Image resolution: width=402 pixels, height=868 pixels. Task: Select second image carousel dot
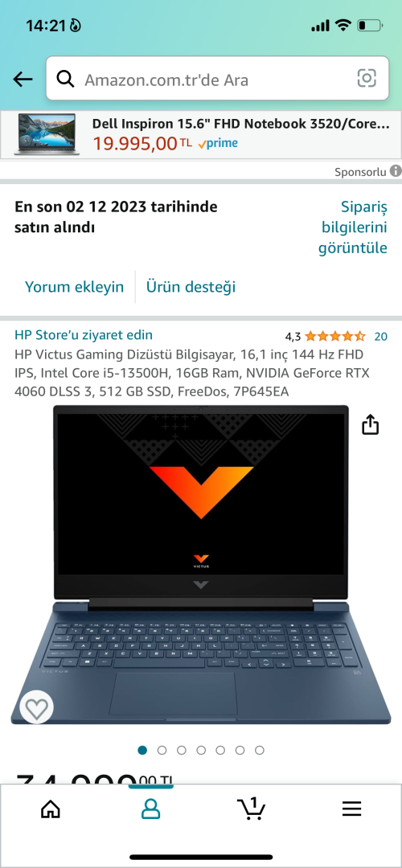click(x=162, y=750)
